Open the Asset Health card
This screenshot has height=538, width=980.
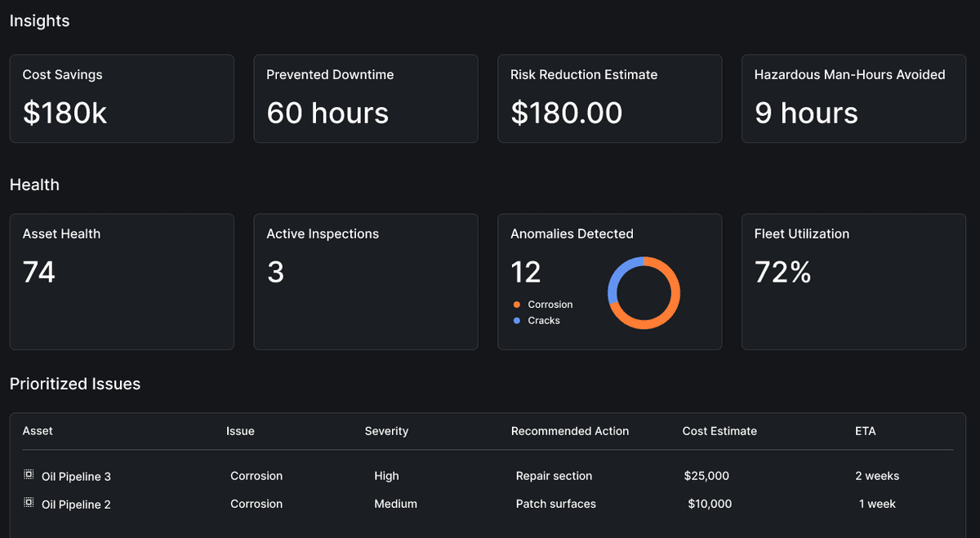point(122,281)
